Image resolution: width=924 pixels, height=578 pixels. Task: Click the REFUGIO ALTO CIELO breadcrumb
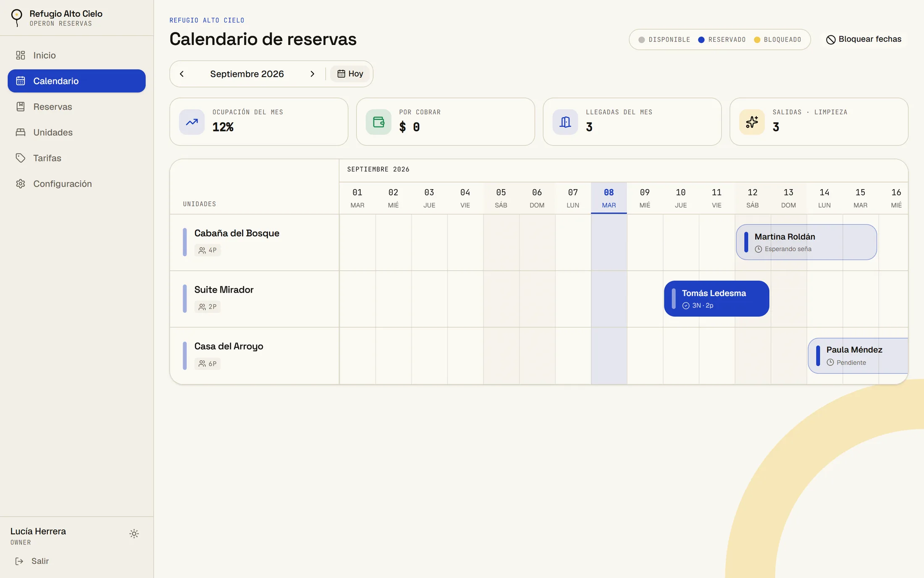click(x=207, y=20)
